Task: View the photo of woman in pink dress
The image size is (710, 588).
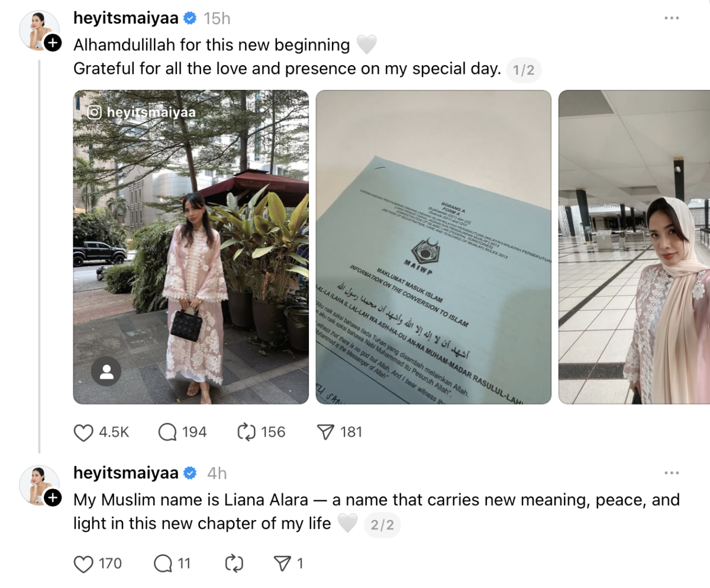Action: coord(191,247)
